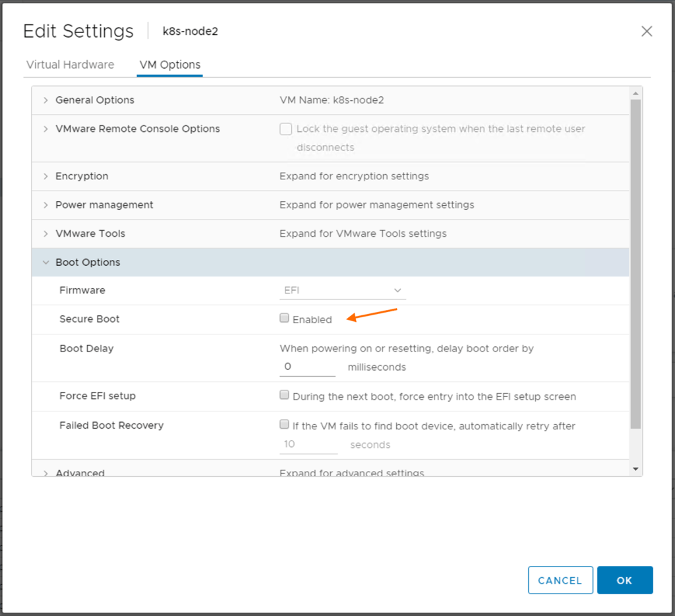Toggle lock guest operating system checkbox
Screen dimensions: 675x616
(x=285, y=129)
